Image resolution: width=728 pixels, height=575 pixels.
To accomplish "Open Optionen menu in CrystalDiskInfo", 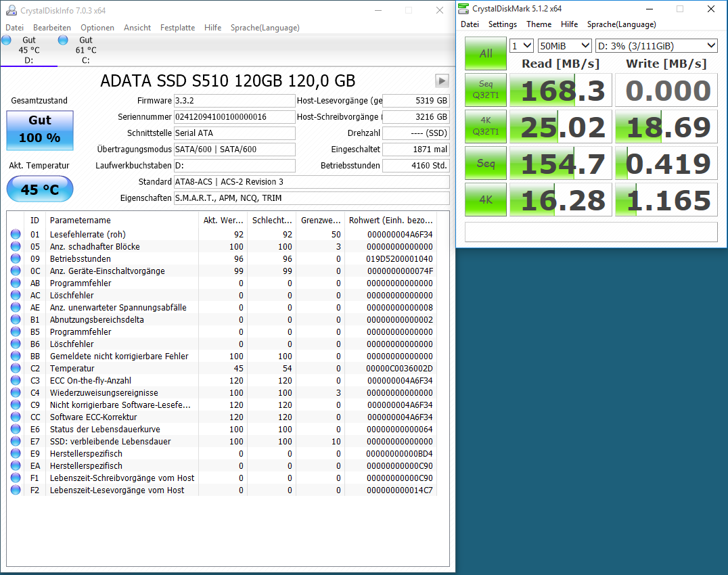I will point(97,27).
